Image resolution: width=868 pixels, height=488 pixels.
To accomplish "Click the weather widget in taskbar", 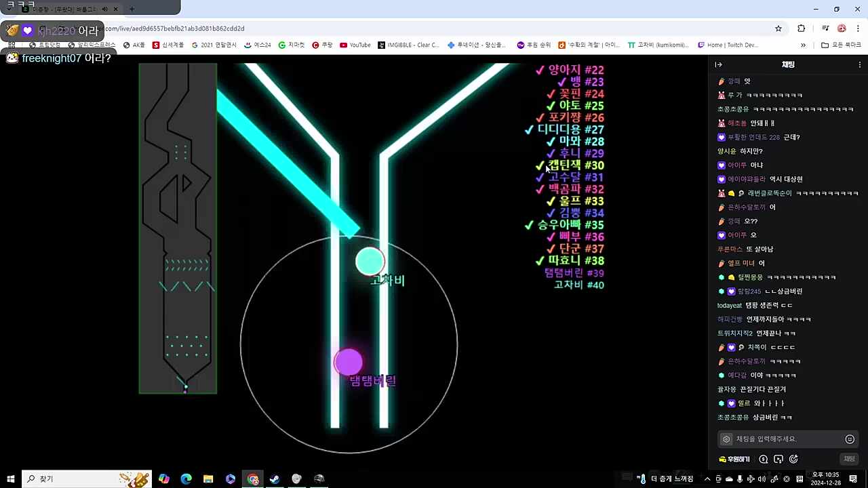I will pyautogui.click(x=666, y=479).
